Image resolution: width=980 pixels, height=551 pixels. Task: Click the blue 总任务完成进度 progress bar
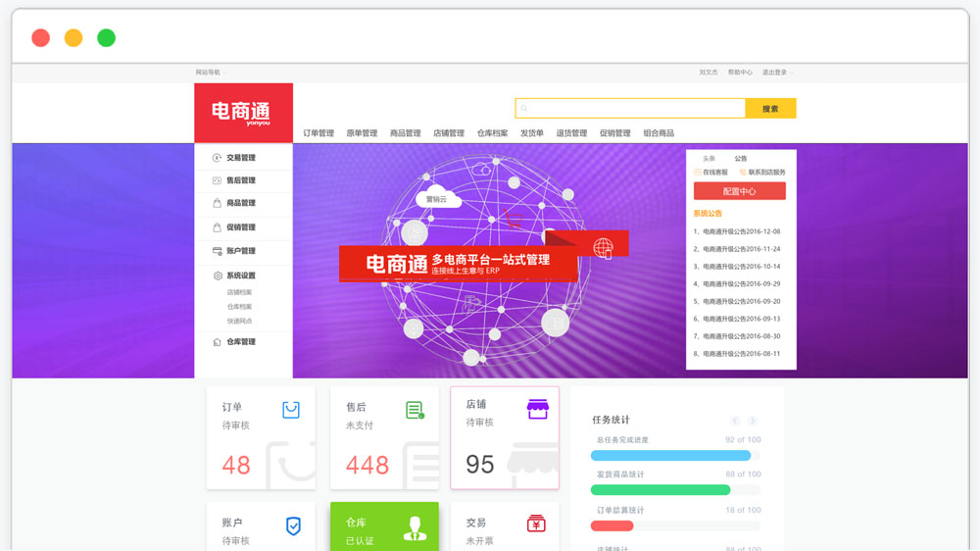pyautogui.click(x=670, y=456)
